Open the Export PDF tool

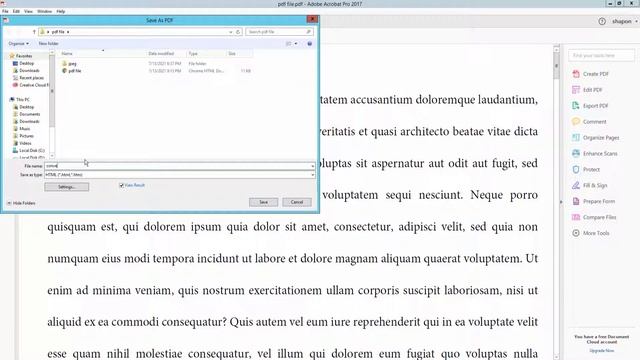click(590, 106)
